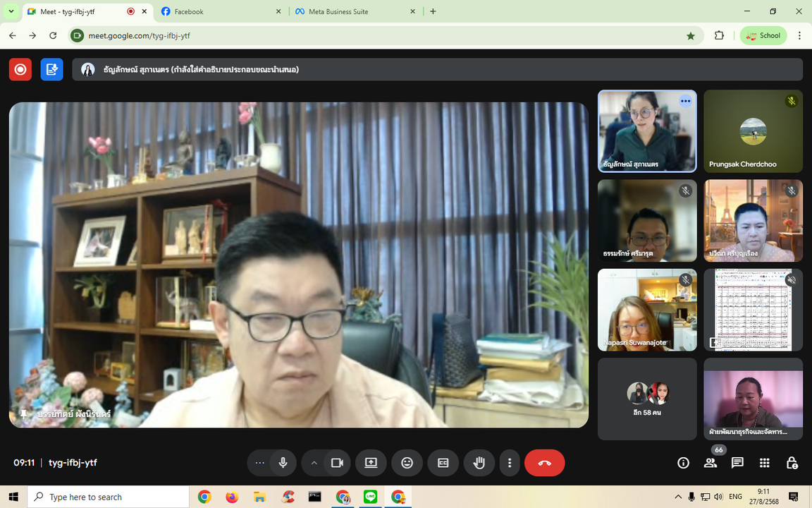The height and width of the screenshot is (508, 812).
Task: Open more options vertical dots menu
Action: click(510, 463)
